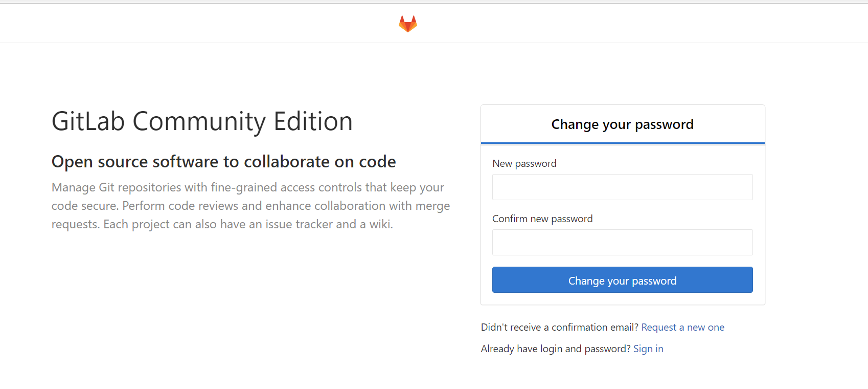Click the GitLab fox logo
This screenshot has height=389, width=868.
(x=408, y=24)
